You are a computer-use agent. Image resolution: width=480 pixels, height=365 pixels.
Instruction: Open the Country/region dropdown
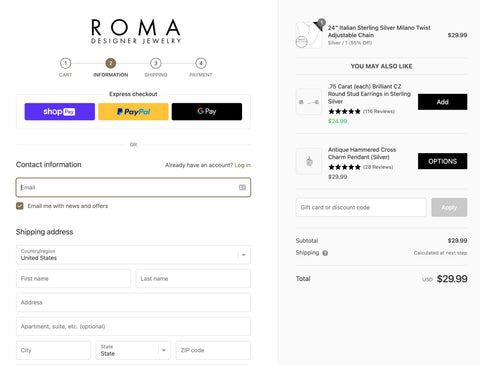click(x=133, y=255)
